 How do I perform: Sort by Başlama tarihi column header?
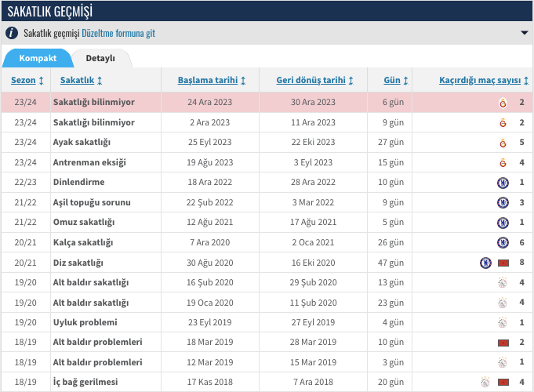point(208,81)
